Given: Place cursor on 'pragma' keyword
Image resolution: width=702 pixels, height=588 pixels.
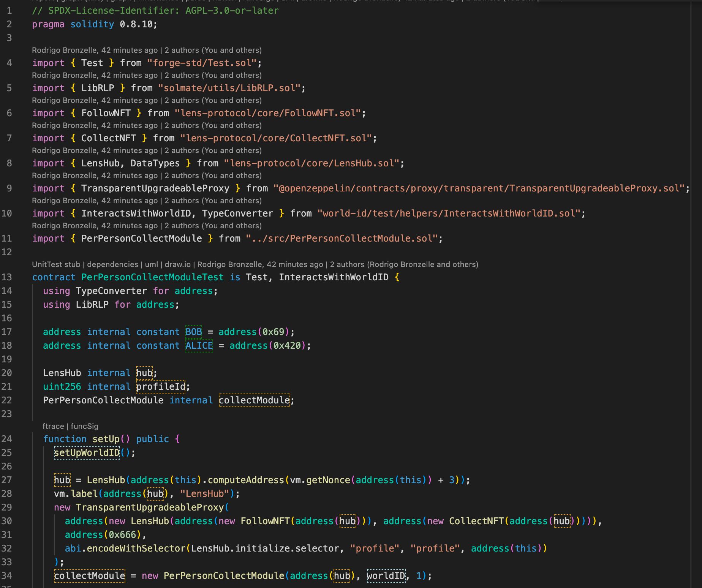Looking at the screenshot, I should point(48,24).
